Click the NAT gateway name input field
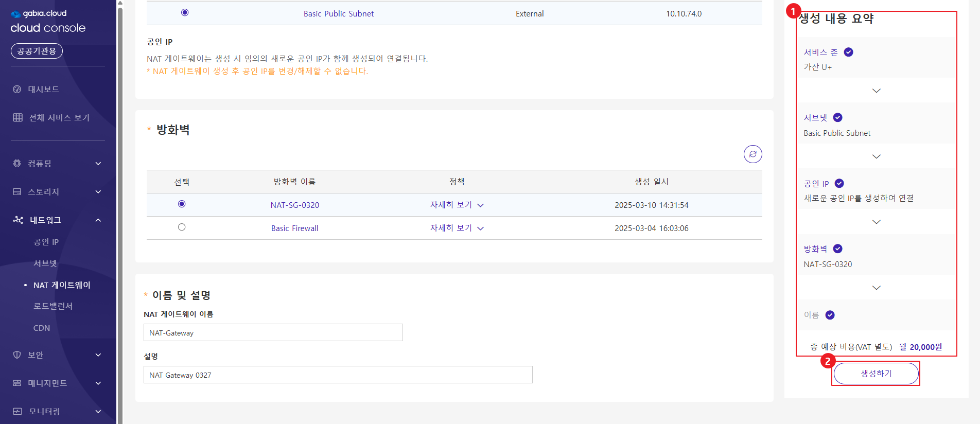Screen dimensions: 980x424 tap(273, 333)
